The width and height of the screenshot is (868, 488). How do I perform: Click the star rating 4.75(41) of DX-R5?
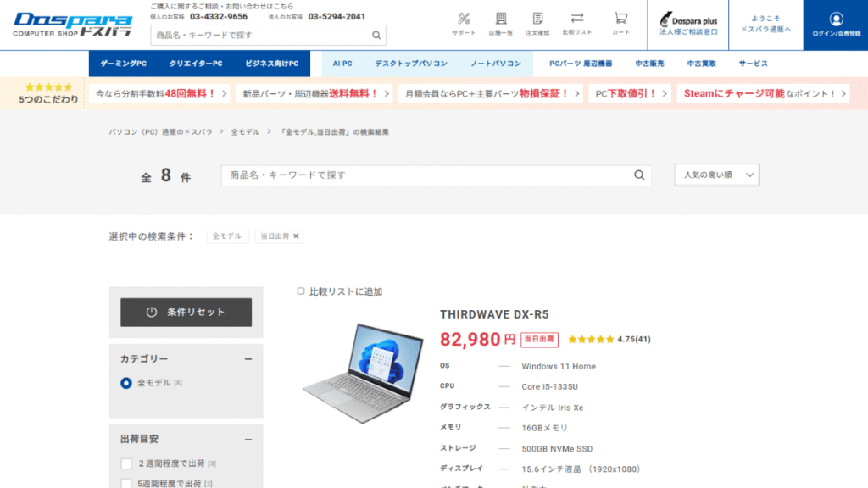609,339
